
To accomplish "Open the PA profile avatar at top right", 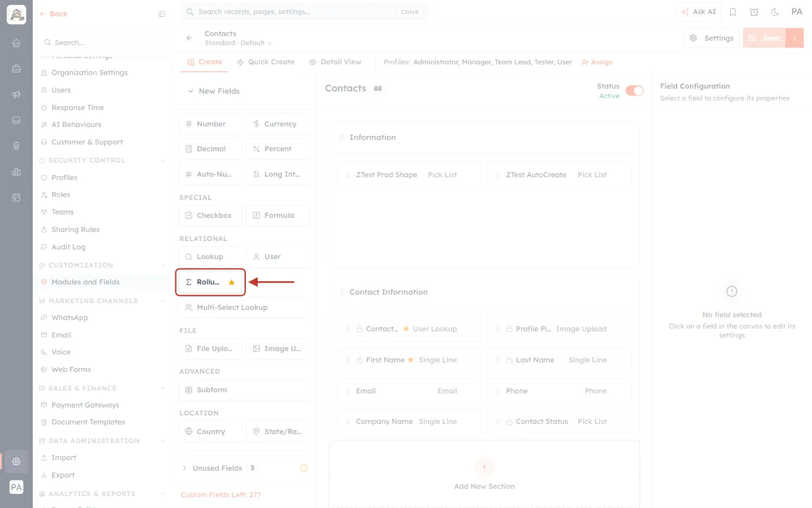I will click(797, 12).
